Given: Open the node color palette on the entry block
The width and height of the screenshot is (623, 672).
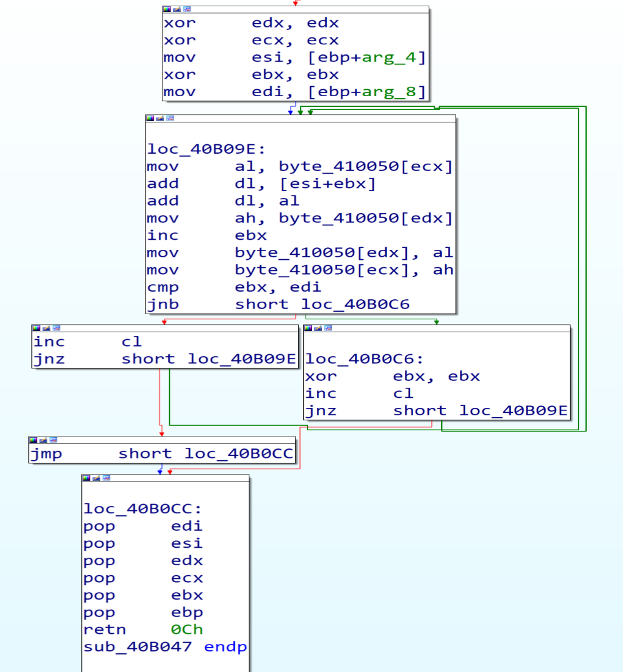Looking at the screenshot, I should [x=167, y=9].
